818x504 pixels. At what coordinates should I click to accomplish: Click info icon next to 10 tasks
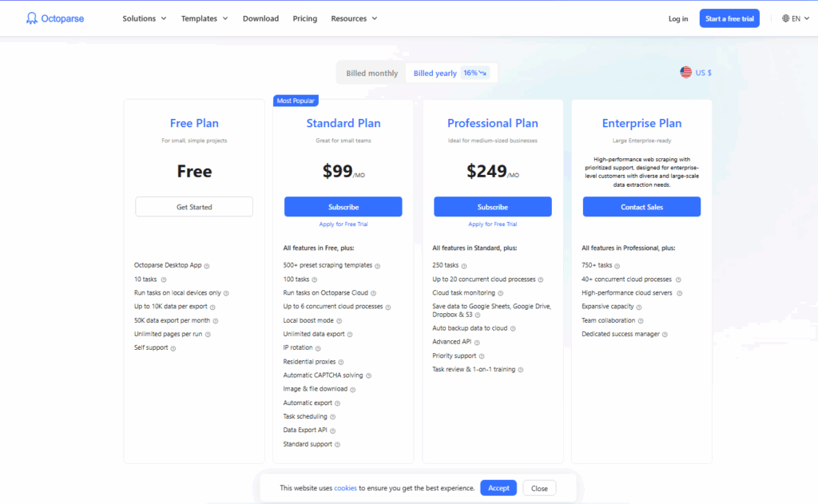click(163, 280)
